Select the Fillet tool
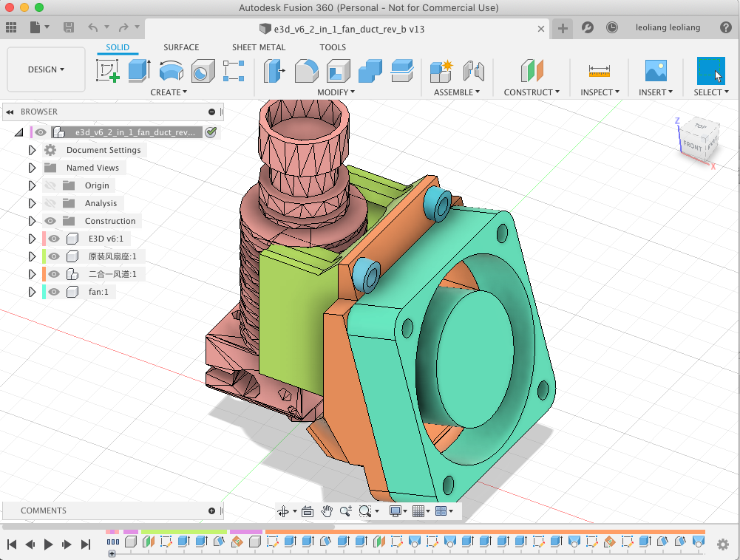 click(x=306, y=71)
